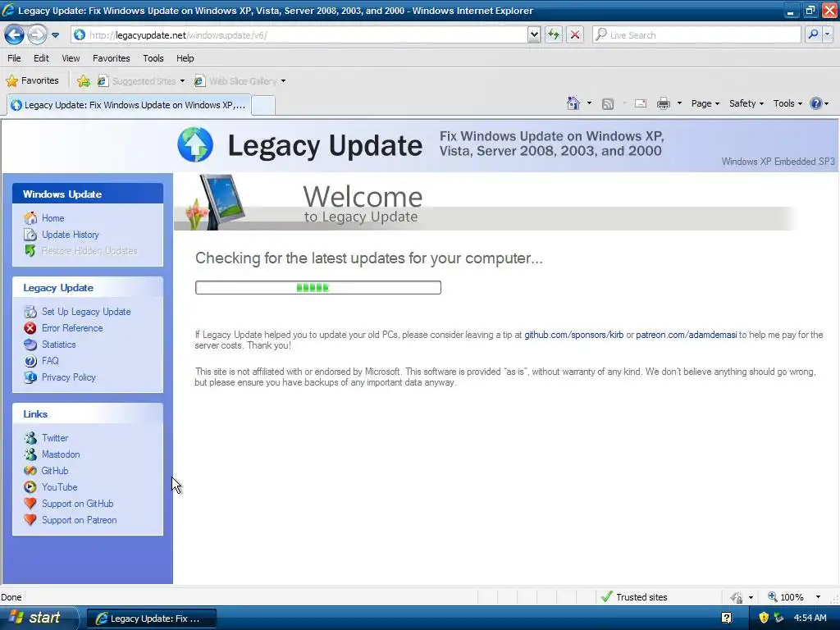This screenshot has height=630, width=840.
Task: Open Set Up Legacy Update link
Action: (86, 312)
